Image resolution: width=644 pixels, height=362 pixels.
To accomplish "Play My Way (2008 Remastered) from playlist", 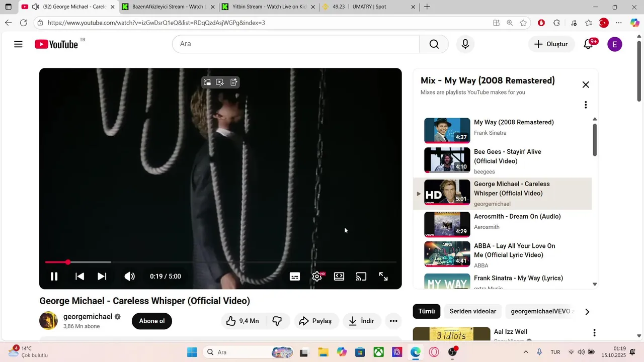I will [x=502, y=130].
